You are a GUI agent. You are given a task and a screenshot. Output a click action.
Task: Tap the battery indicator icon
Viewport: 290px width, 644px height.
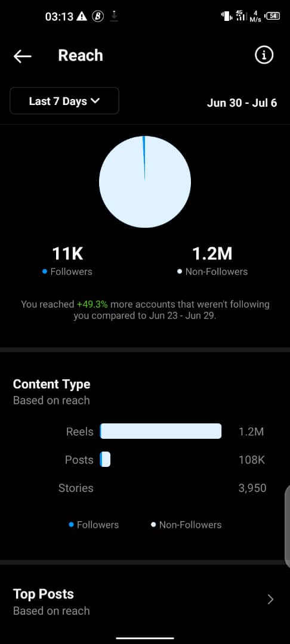273,16
